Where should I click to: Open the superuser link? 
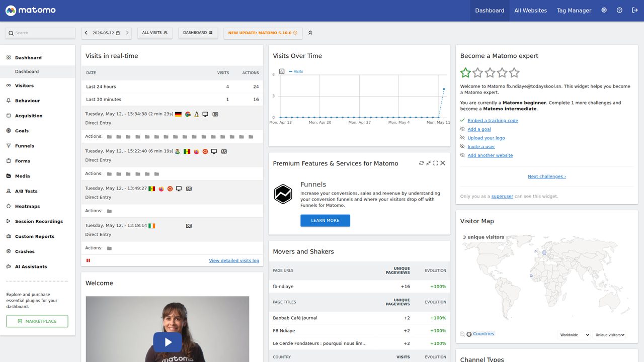[502, 196]
